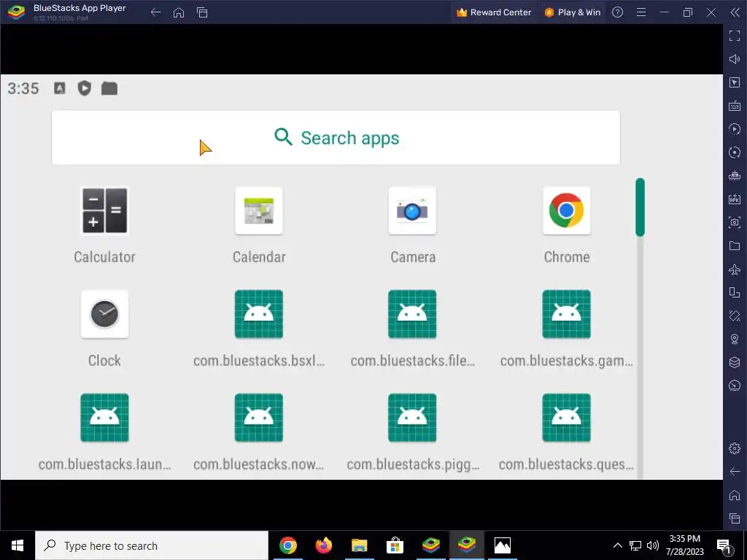Open the com.bluestacks.ques app
Image resolution: width=747 pixels, height=560 pixels.
(566, 418)
